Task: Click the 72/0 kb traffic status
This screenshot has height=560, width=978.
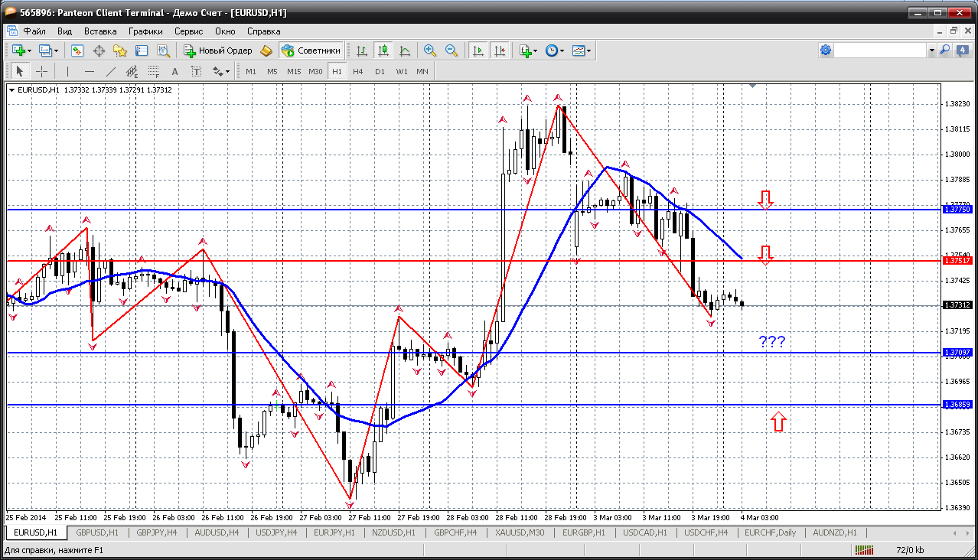Action: click(909, 550)
